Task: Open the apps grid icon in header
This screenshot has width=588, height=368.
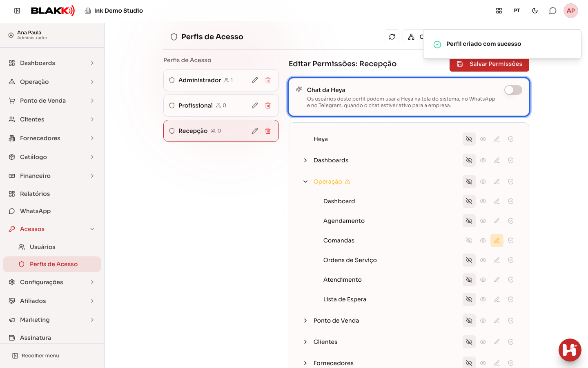Action: 499,11
